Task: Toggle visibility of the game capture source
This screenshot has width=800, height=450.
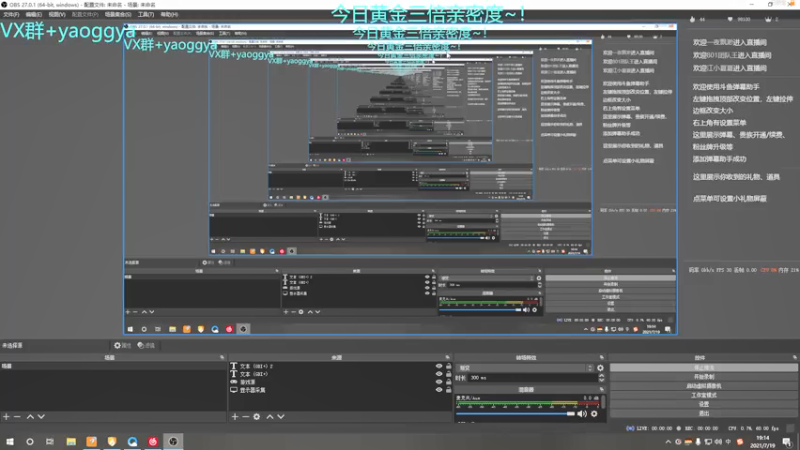Action: (439, 382)
